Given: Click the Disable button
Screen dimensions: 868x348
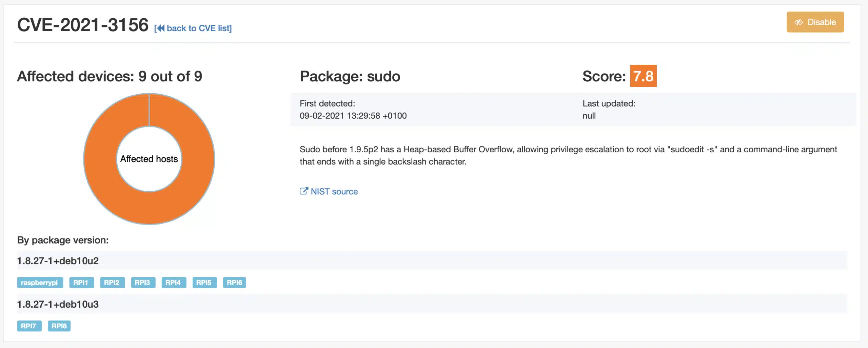Looking at the screenshot, I should point(815,22).
